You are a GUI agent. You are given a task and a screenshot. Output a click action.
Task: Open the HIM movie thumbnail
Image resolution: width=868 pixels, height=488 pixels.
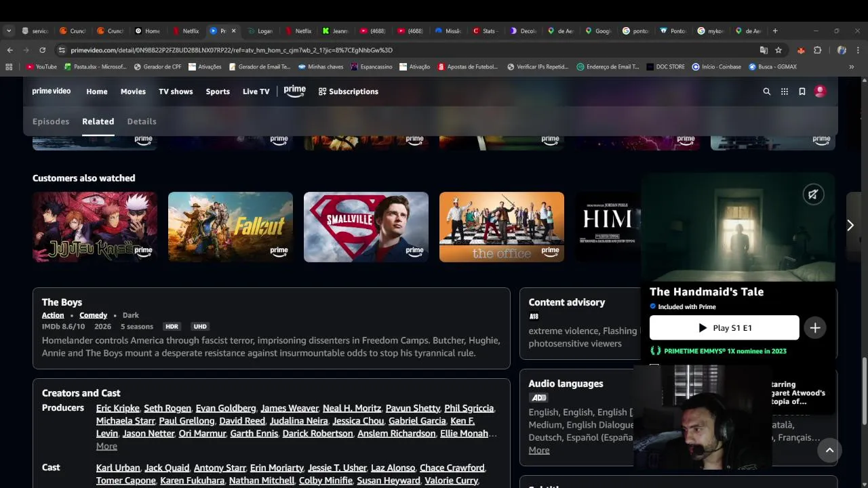608,227
